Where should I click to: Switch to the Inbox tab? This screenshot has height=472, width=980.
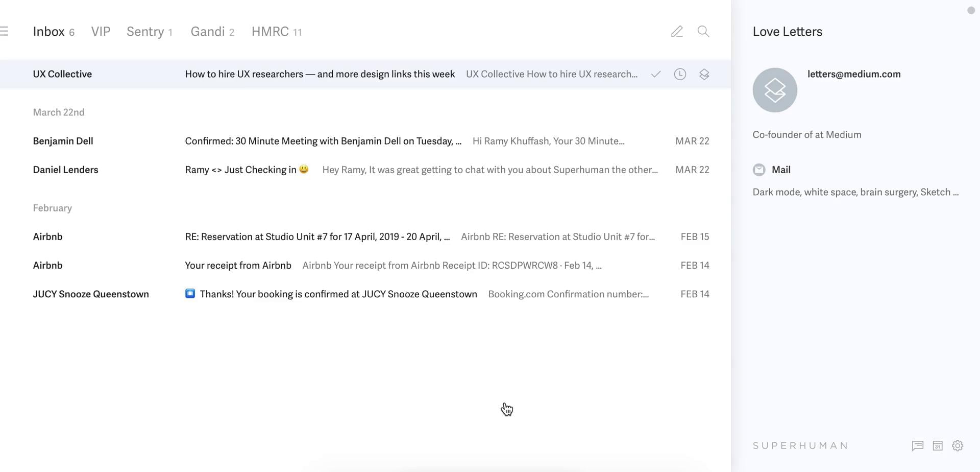point(54,32)
